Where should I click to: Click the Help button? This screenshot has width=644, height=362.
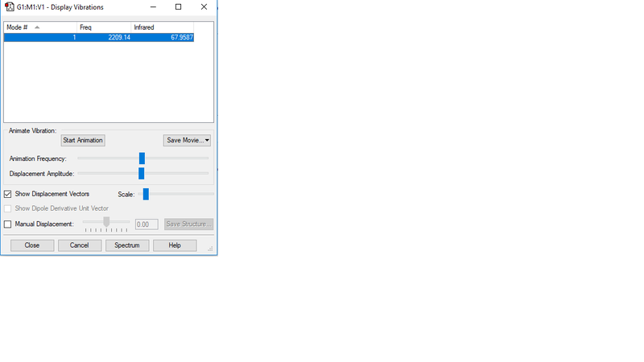(175, 245)
